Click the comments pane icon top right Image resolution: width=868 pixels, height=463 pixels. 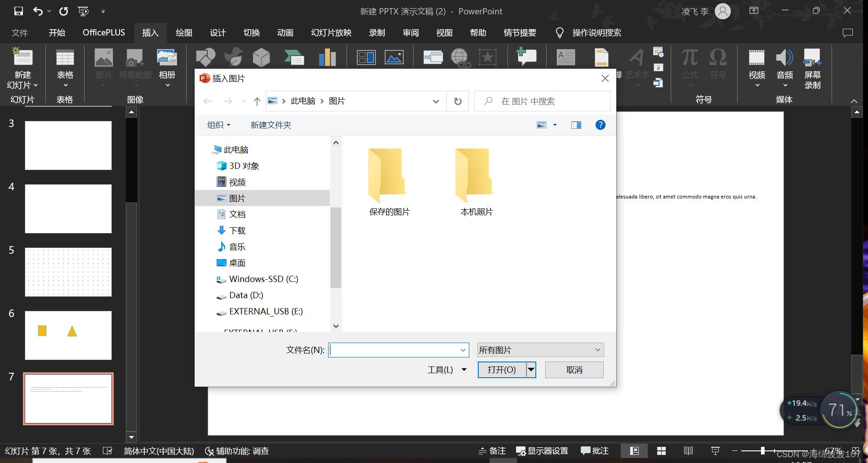(x=847, y=33)
